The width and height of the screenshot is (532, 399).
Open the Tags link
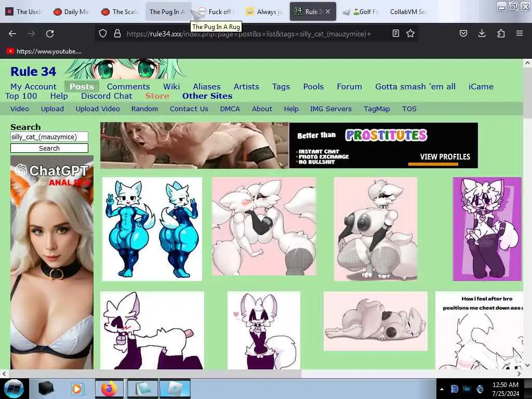pyautogui.click(x=281, y=87)
